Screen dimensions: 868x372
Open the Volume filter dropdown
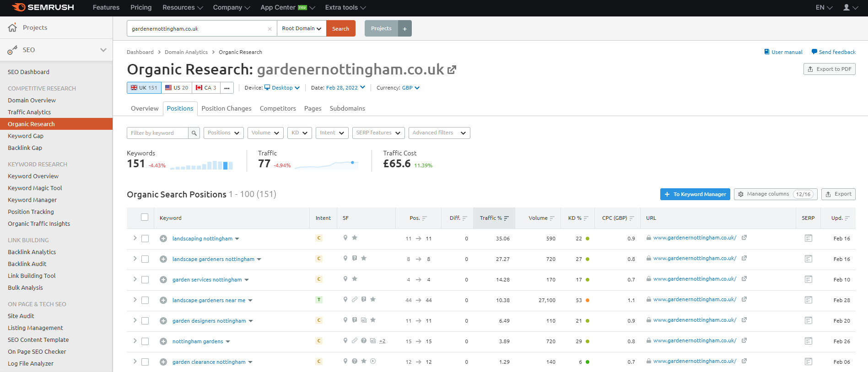coord(265,133)
